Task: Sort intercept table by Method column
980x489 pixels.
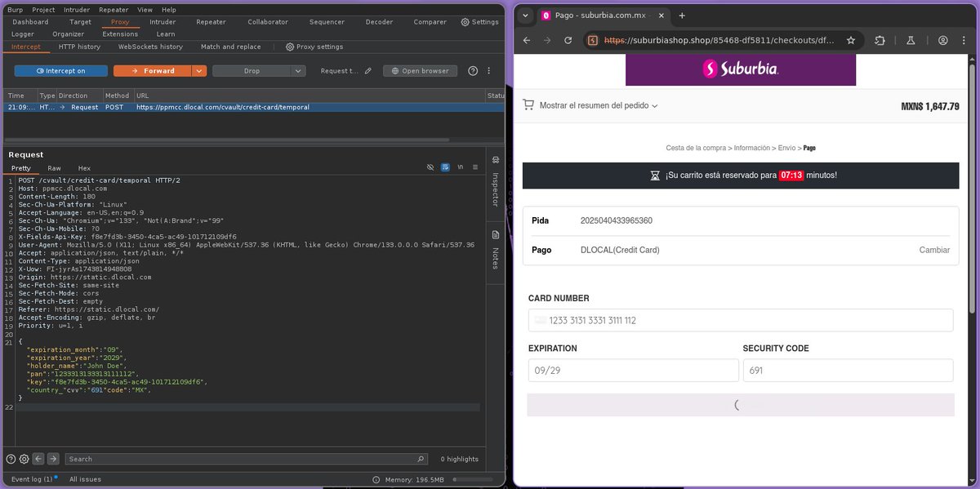Action: (117, 96)
